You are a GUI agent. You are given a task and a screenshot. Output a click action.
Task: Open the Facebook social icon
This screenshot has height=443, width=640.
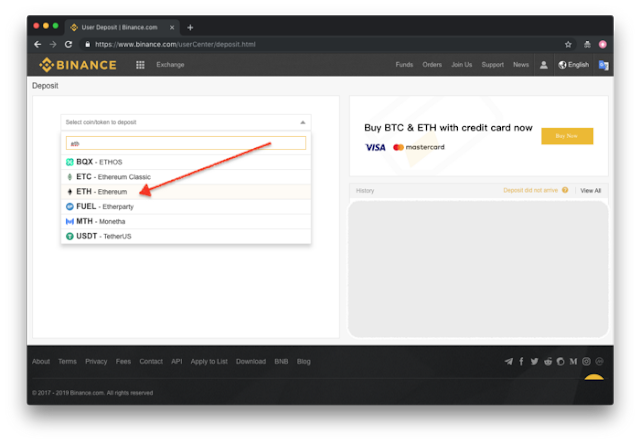(x=521, y=361)
